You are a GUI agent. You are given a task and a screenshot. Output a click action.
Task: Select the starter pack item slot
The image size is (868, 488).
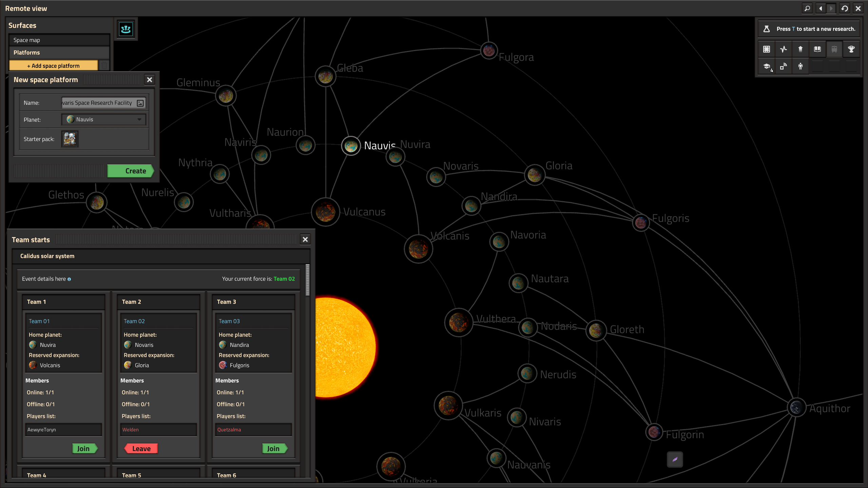tap(70, 139)
